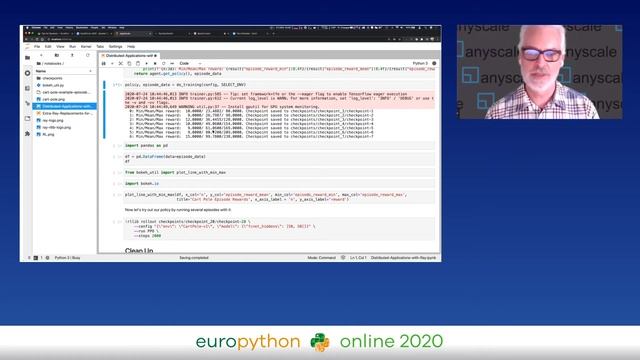Viewport: 640px width, 360px height.
Task: Open the Commands palette sidebar icon
Action: click(27, 88)
